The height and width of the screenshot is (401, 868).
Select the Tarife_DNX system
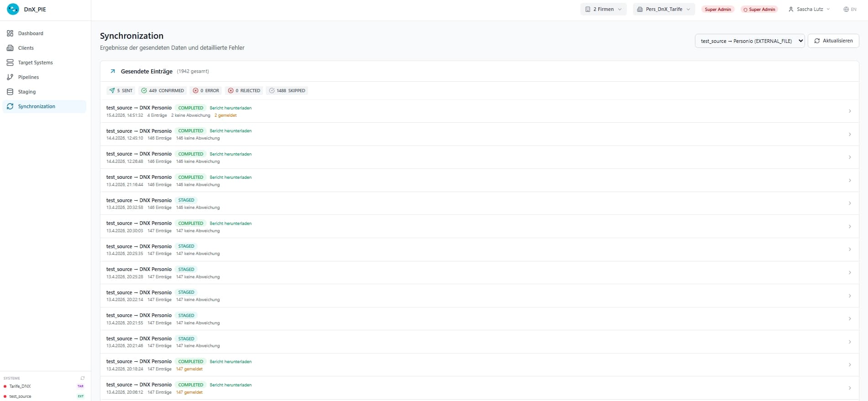coord(20,386)
